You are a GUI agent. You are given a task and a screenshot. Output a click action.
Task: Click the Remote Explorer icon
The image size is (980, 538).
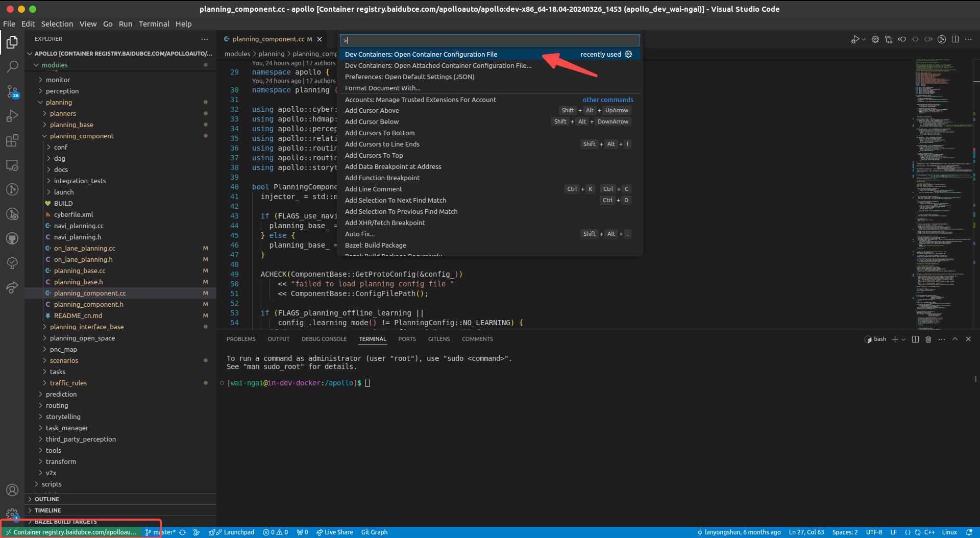[12, 165]
